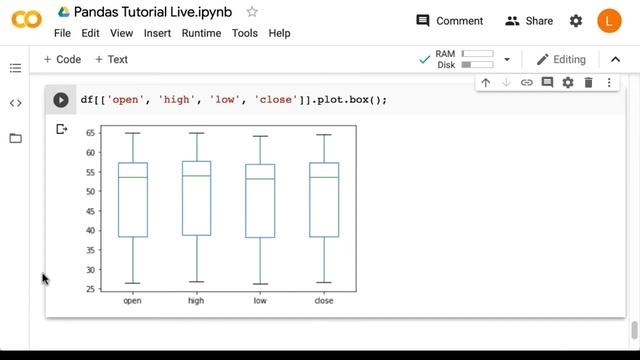Click the 'low' label on plot axis
The height and width of the screenshot is (360, 640).
pyautogui.click(x=260, y=301)
